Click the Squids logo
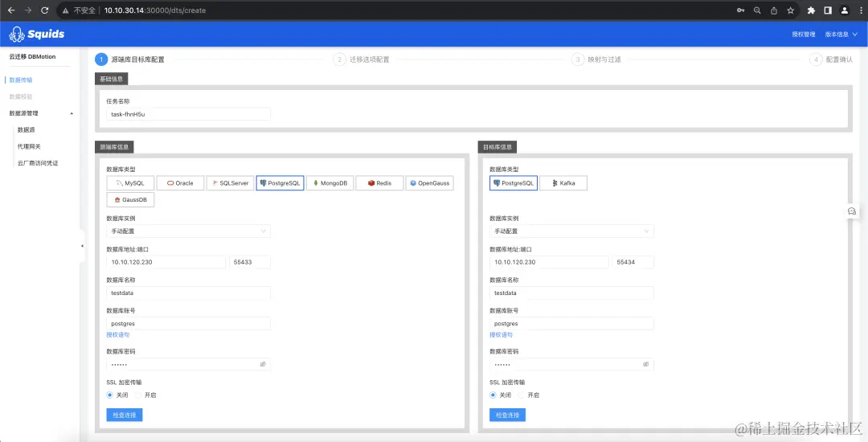The width and height of the screenshot is (868, 442). pos(36,35)
